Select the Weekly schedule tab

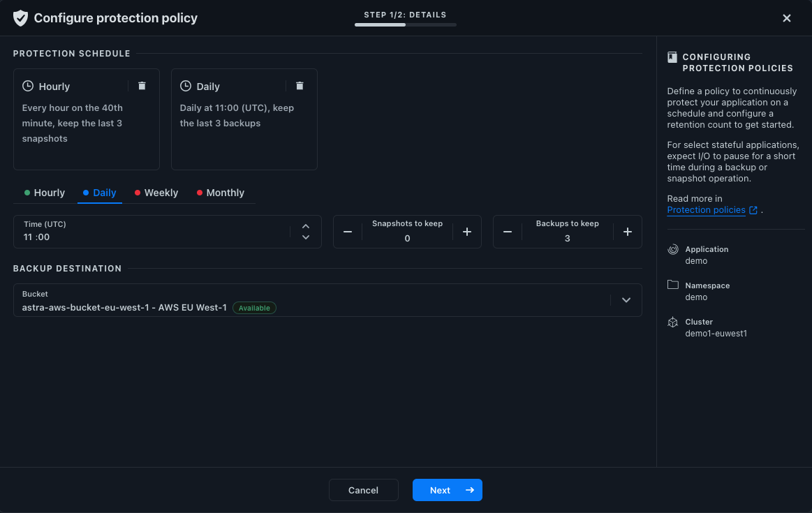[x=156, y=193]
